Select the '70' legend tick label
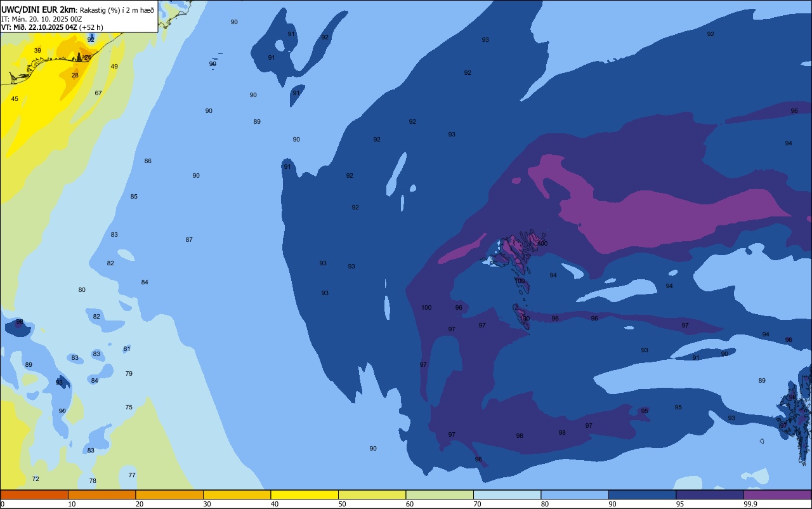The width and height of the screenshot is (812, 509). (477, 504)
